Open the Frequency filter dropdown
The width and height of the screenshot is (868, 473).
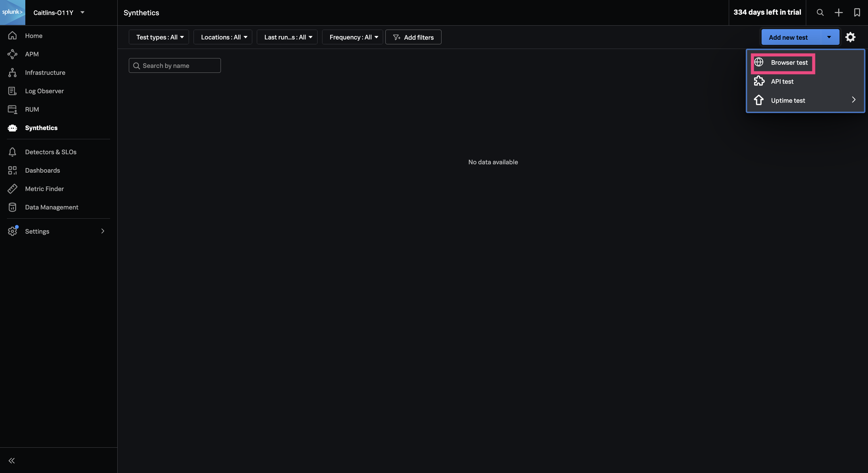(352, 37)
